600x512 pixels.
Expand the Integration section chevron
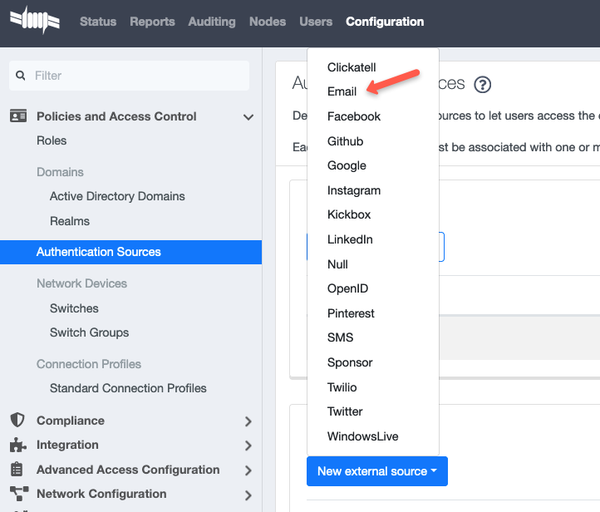(248, 446)
